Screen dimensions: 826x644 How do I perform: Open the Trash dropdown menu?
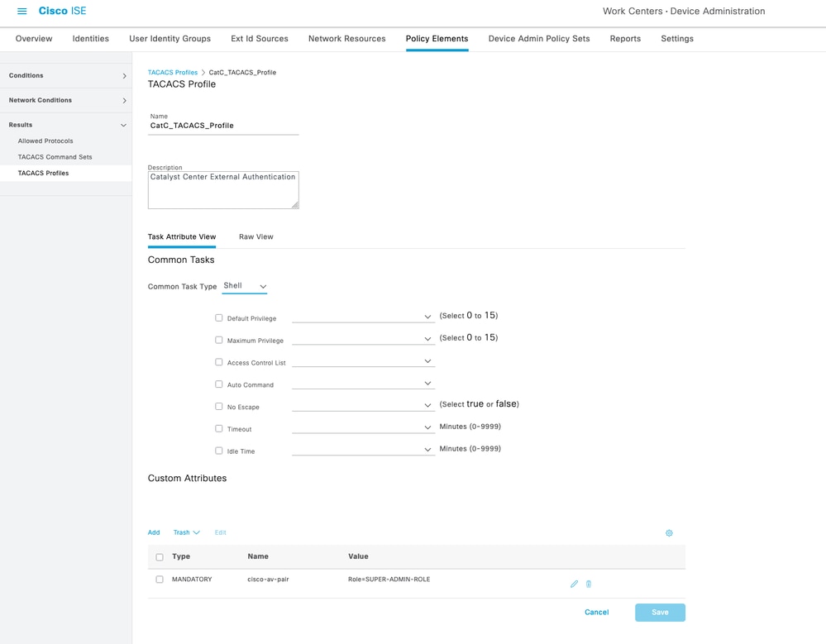187,532
